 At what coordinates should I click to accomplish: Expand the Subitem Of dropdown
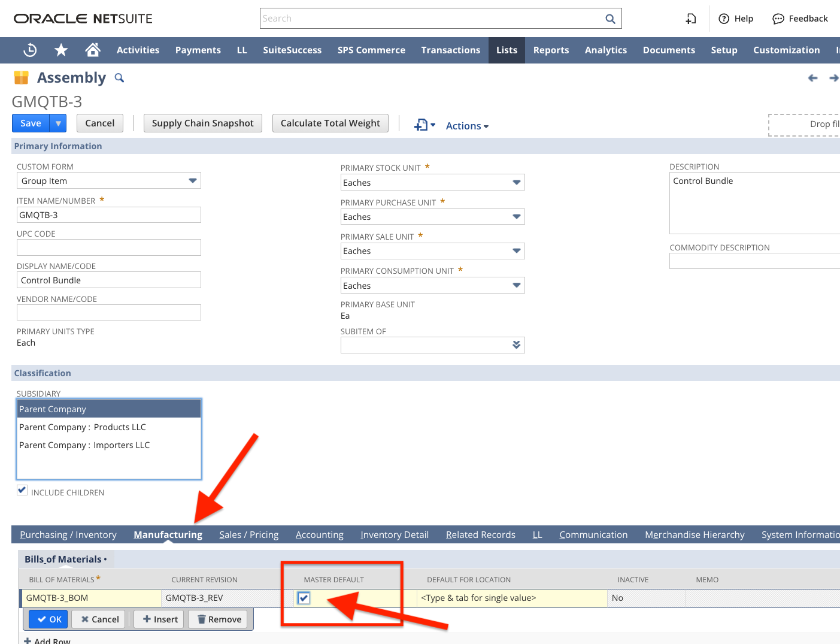[x=516, y=345]
